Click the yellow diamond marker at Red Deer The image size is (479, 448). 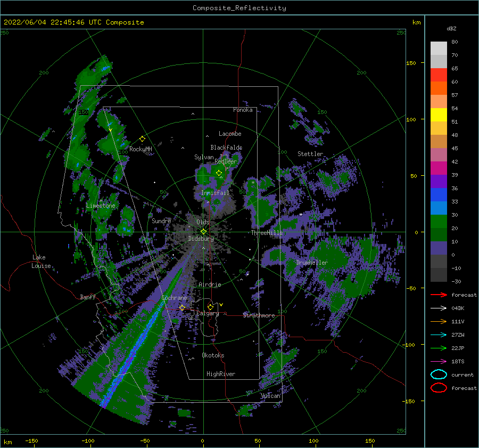tap(219, 173)
